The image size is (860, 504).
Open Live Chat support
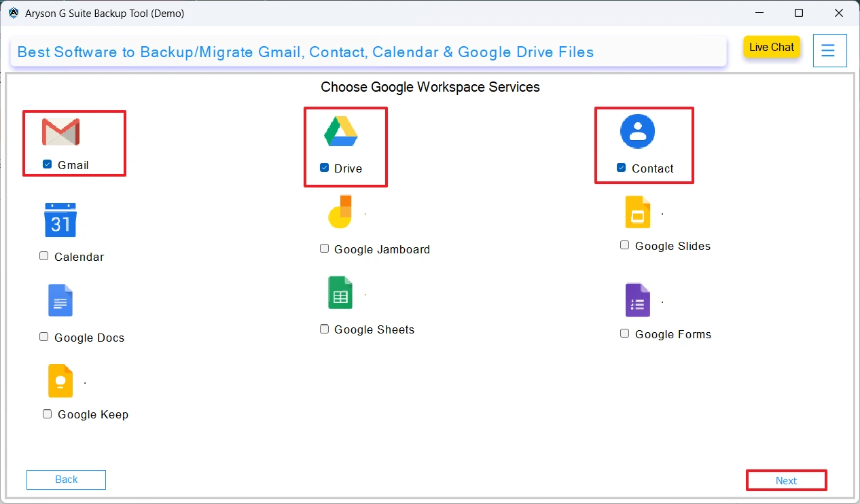[x=772, y=47]
